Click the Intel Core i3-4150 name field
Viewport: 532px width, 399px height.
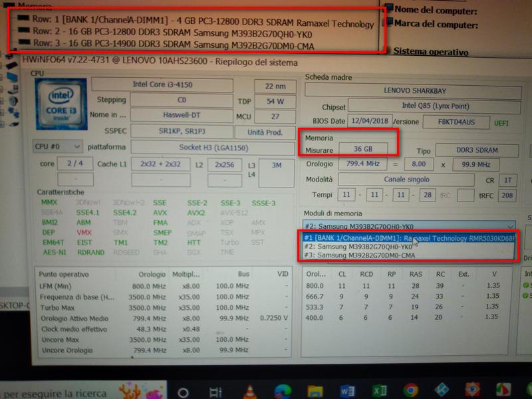162,84
